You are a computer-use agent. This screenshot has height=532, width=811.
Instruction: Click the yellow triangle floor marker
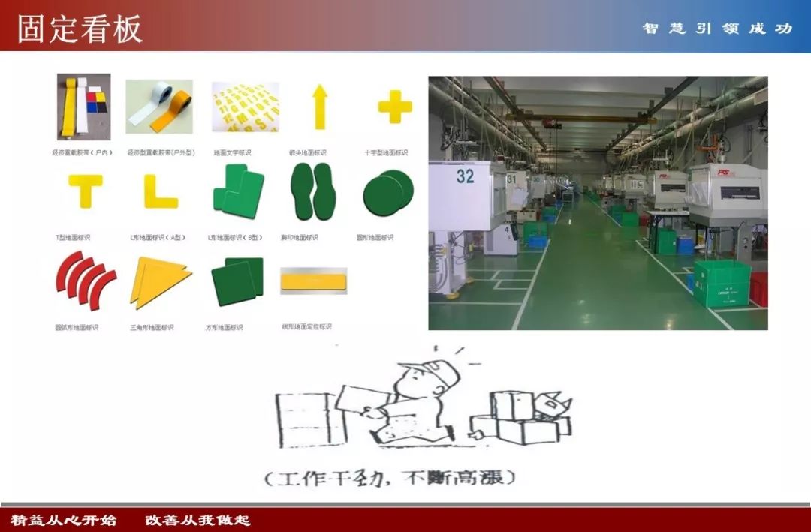click(159, 281)
